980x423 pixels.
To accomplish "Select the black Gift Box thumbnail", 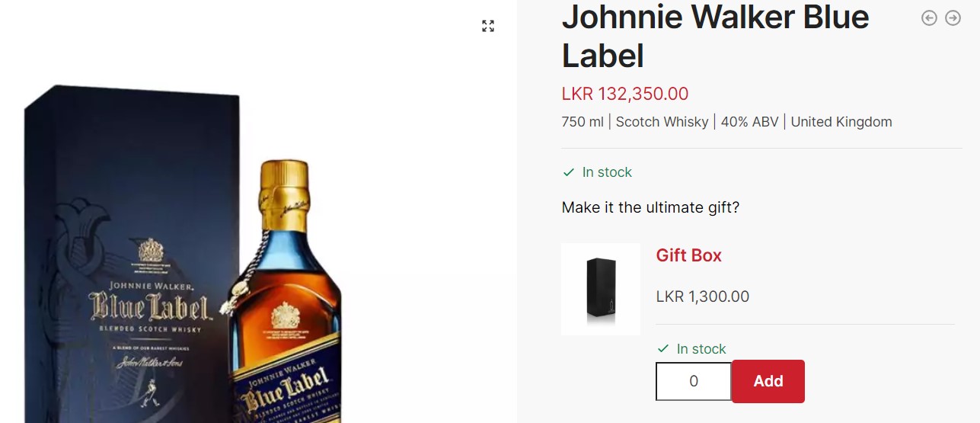I will pyautogui.click(x=601, y=290).
